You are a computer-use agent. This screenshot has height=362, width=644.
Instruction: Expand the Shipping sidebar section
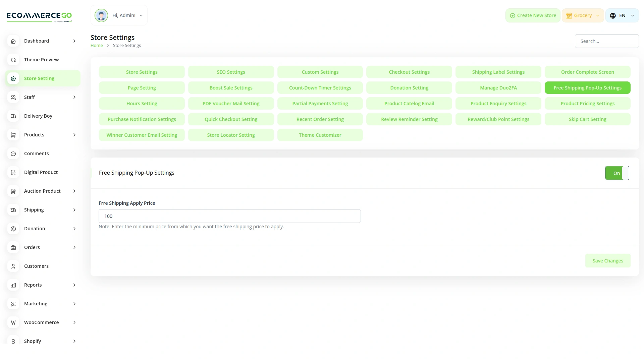pyautogui.click(x=42, y=210)
